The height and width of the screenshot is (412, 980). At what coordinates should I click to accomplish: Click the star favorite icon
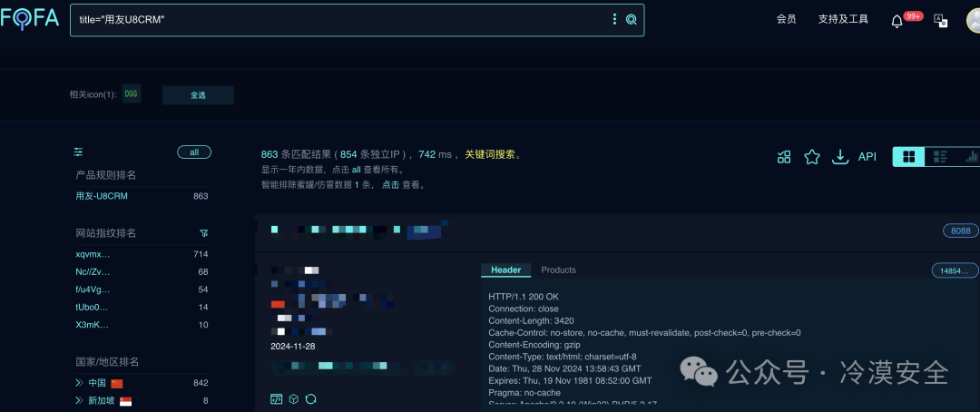click(812, 157)
